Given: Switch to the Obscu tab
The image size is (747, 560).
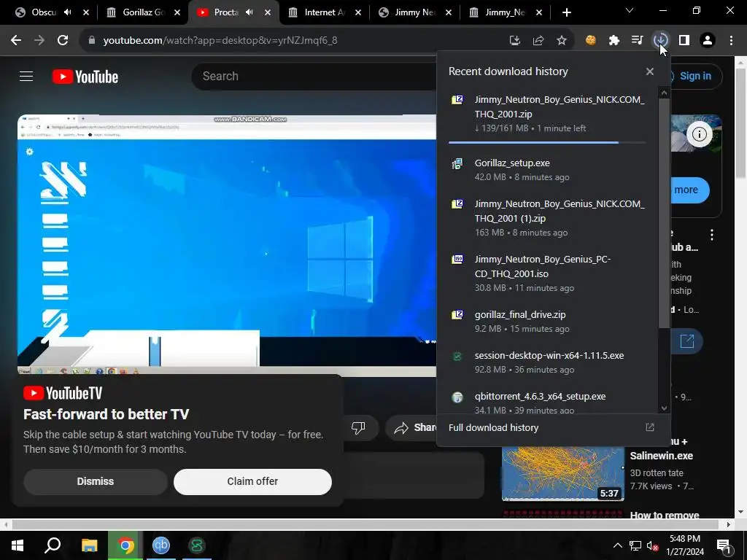Looking at the screenshot, I should [x=44, y=12].
